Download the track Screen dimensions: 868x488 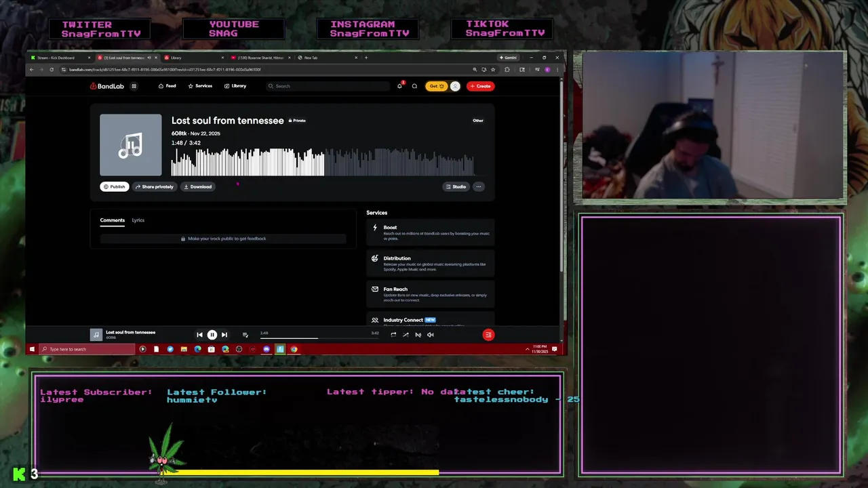tap(198, 186)
